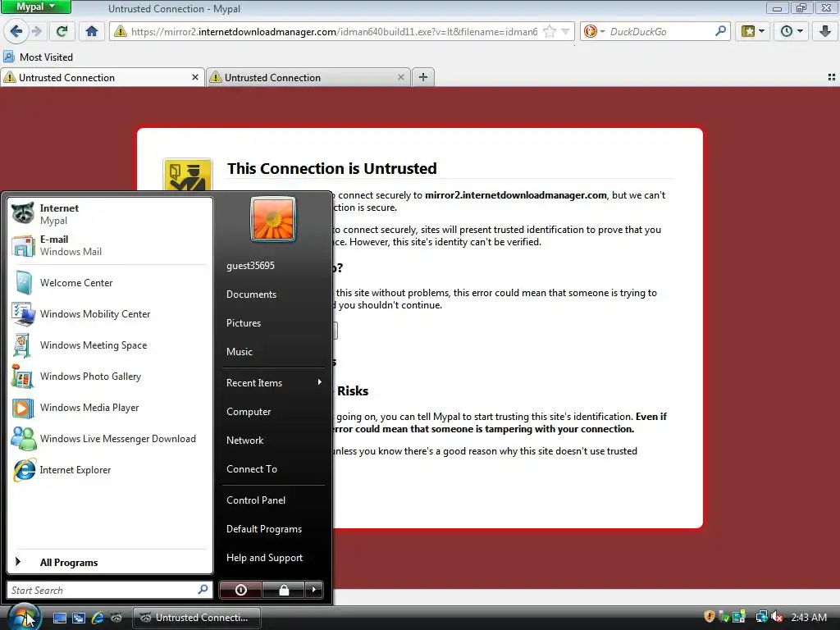Click the Start Search magnifier icon

tap(203, 589)
